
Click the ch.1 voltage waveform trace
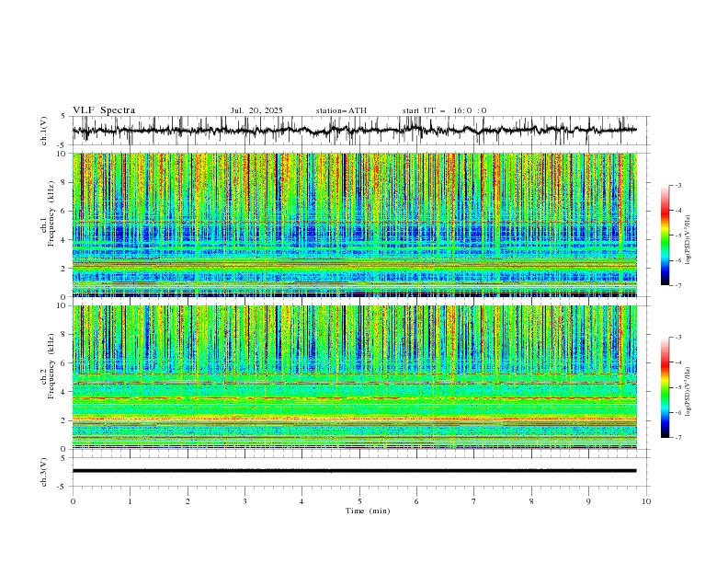[354, 131]
